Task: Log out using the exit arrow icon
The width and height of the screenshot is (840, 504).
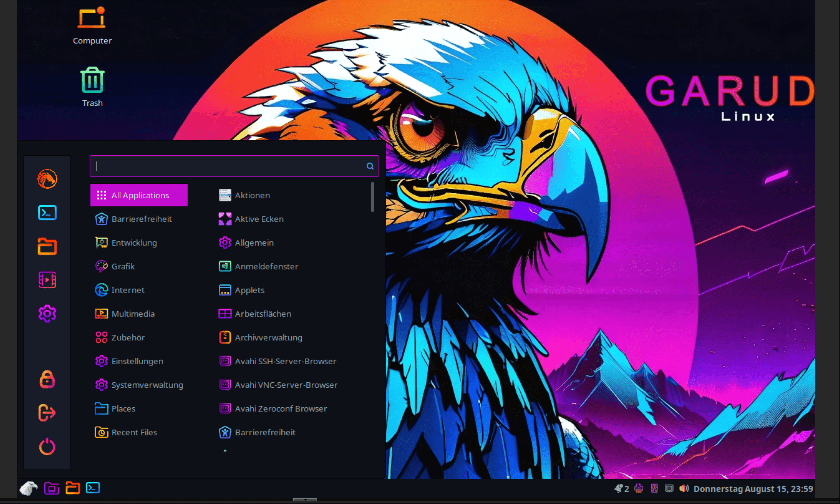Action: click(x=47, y=413)
